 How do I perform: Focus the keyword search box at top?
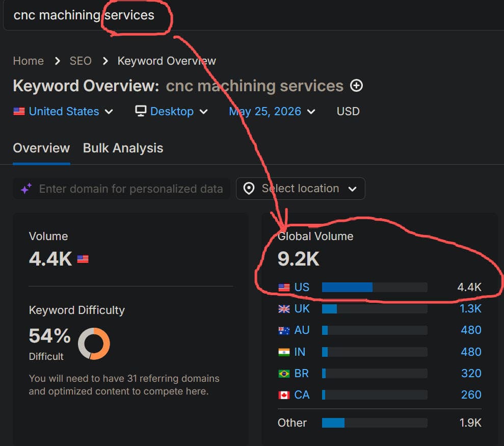(x=253, y=15)
